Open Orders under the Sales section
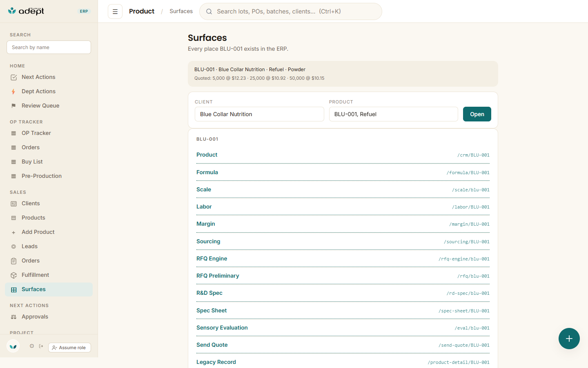The width and height of the screenshot is (588, 368). tap(31, 260)
